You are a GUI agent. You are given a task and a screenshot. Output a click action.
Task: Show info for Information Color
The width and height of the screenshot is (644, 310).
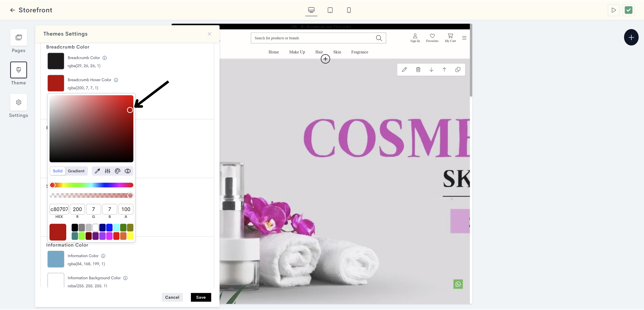coord(103,256)
